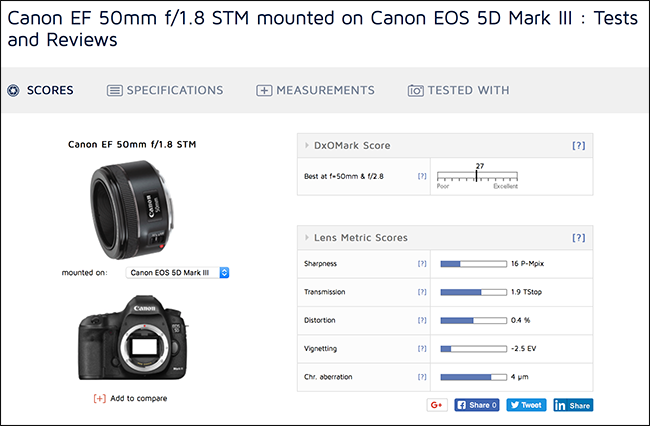
Task: Click the 0.4 % distortion value
Action: coord(520,320)
